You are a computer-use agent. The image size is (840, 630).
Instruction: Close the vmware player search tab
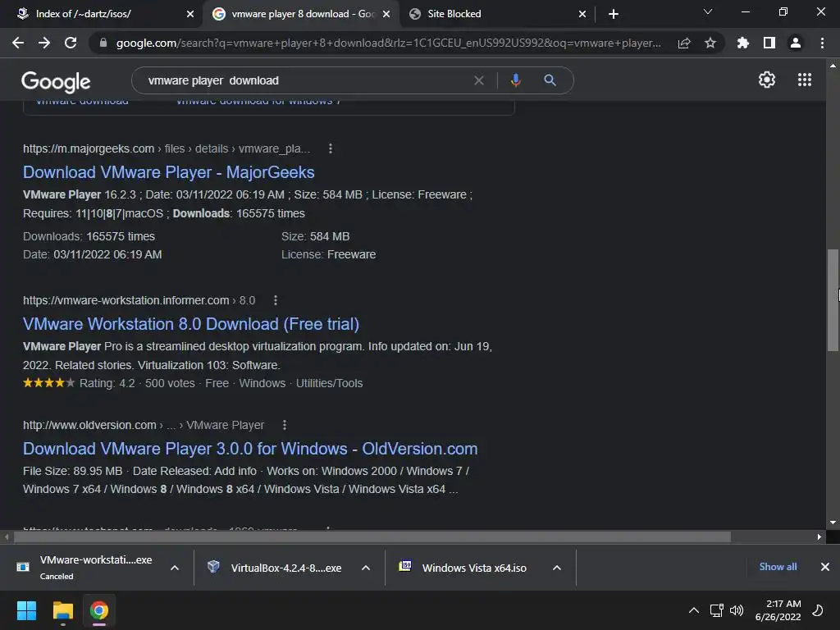click(x=386, y=14)
